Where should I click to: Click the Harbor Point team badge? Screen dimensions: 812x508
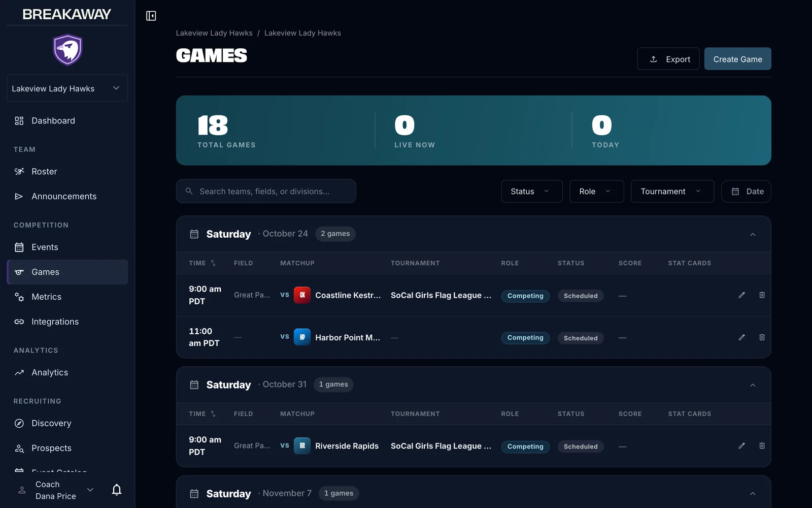tap(302, 337)
